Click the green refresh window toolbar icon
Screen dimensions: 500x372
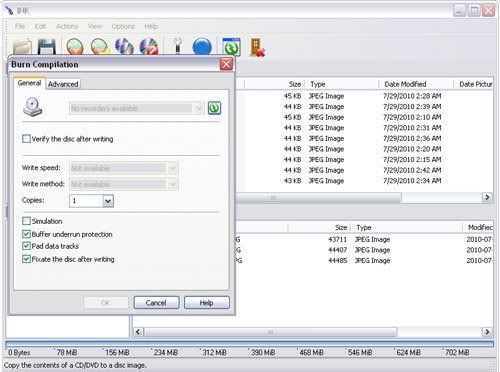pyautogui.click(x=231, y=47)
